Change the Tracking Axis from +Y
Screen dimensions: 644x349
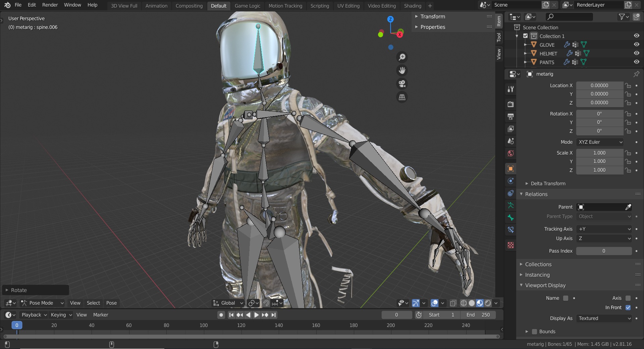(x=604, y=229)
